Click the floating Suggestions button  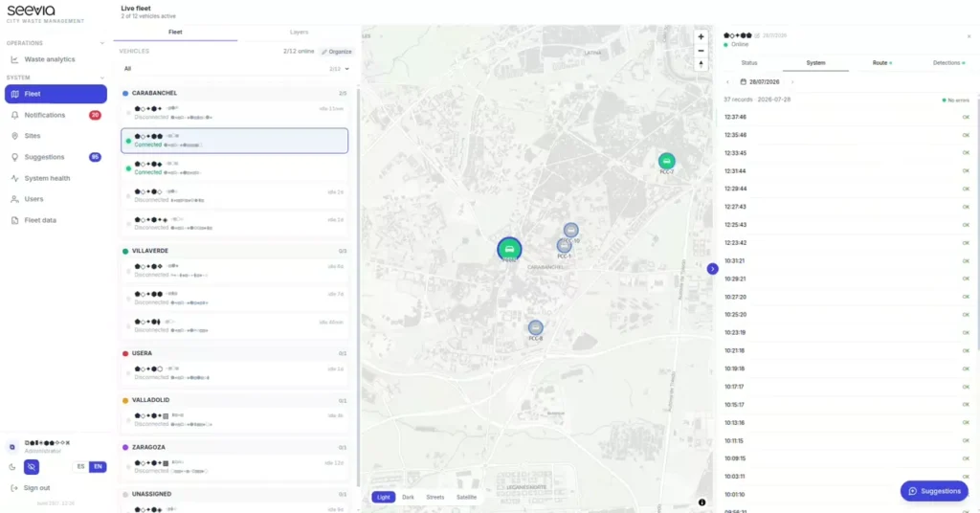pyautogui.click(x=934, y=491)
